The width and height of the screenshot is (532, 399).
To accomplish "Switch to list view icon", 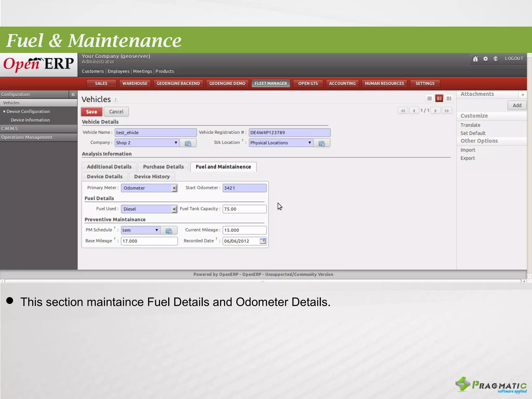I will (x=429, y=98).
